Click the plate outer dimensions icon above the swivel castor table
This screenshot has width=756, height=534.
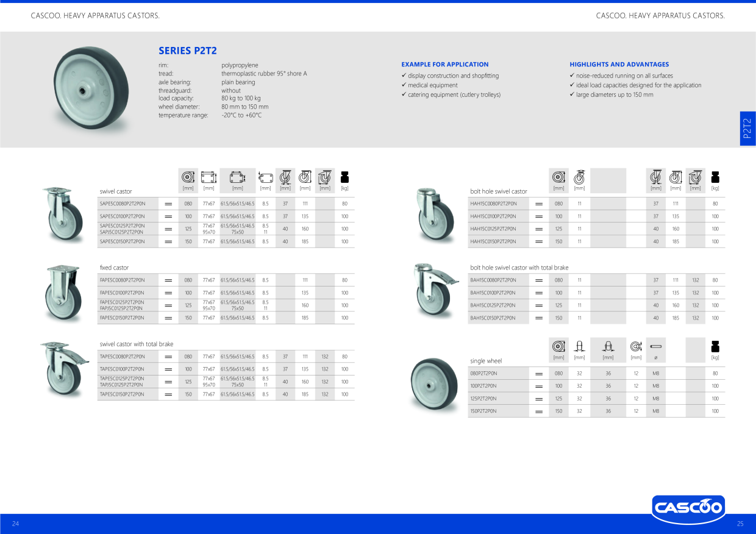(209, 177)
